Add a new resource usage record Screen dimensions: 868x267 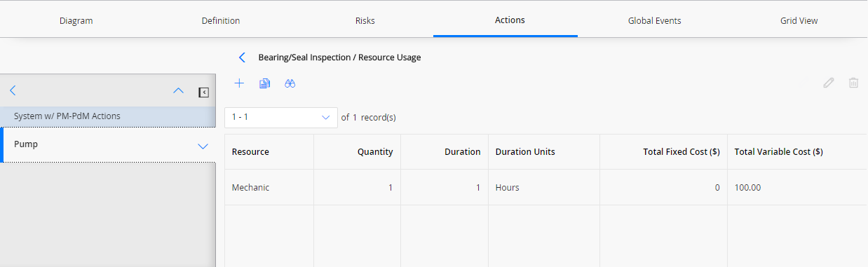tap(239, 83)
